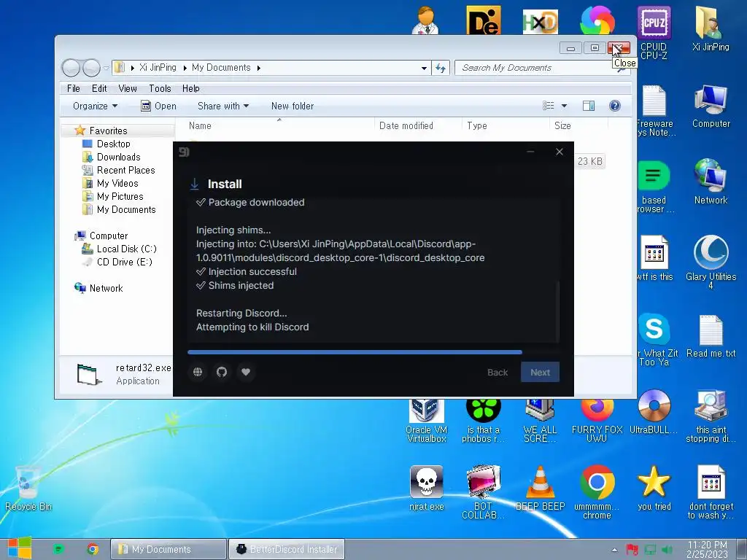Open the Help menu in Explorer
747x560 pixels.
click(190, 88)
